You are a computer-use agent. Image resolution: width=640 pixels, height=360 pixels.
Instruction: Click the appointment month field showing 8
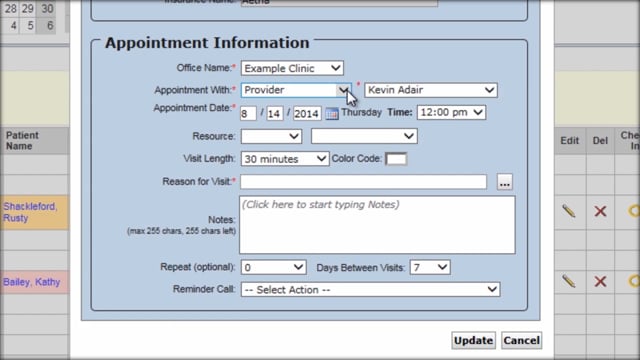click(248, 113)
